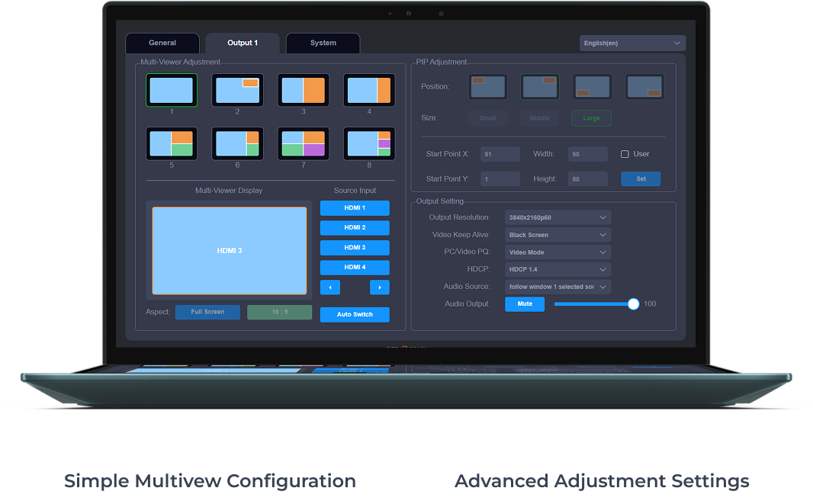The height and width of the screenshot is (504, 813).
Task: Toggle the 16 : 9 aspect option
Action: click(x=279, y=312)
